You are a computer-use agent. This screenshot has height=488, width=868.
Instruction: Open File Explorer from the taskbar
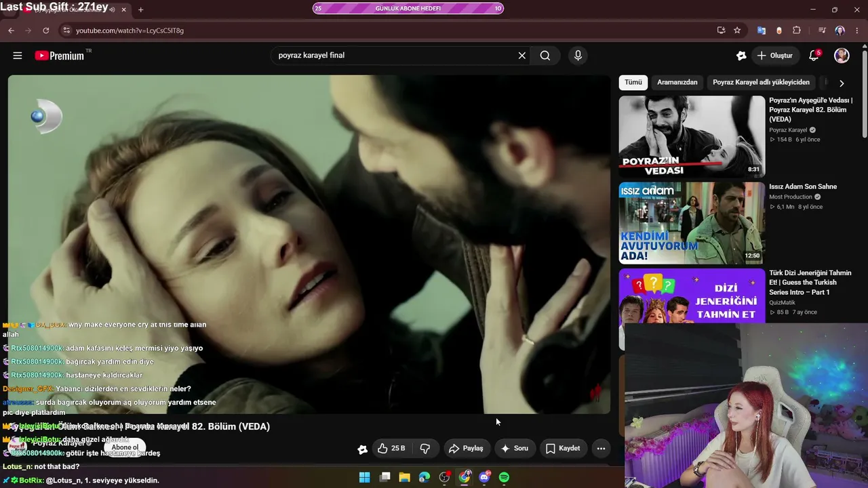pyautogui.click(x=404, y=477)
